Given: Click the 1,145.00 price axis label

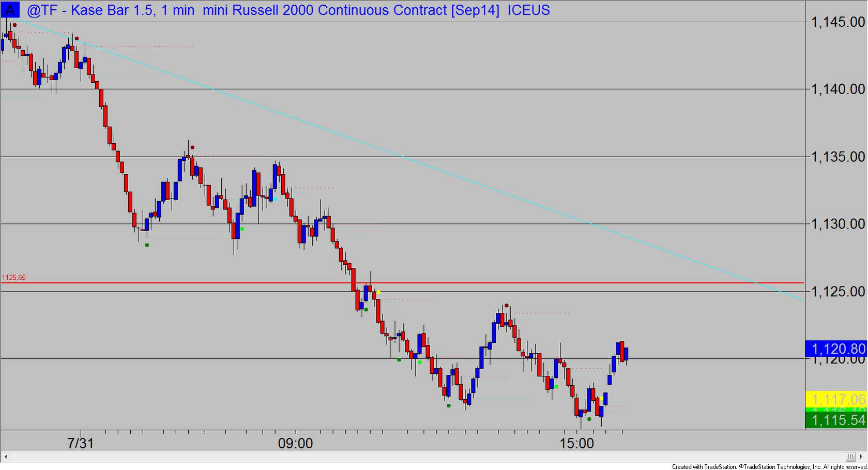Looking at the screenshot, I should pyautogui.click(x=838, y=22).
